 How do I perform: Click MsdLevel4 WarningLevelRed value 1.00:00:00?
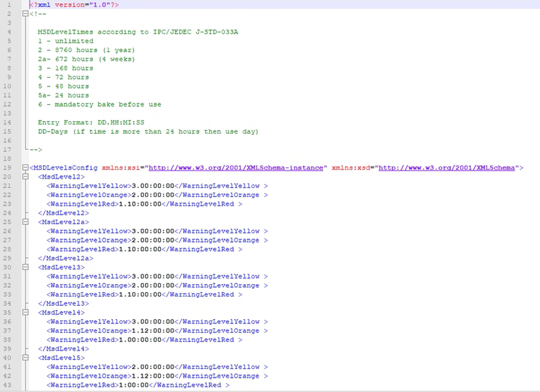click(140, 340)
